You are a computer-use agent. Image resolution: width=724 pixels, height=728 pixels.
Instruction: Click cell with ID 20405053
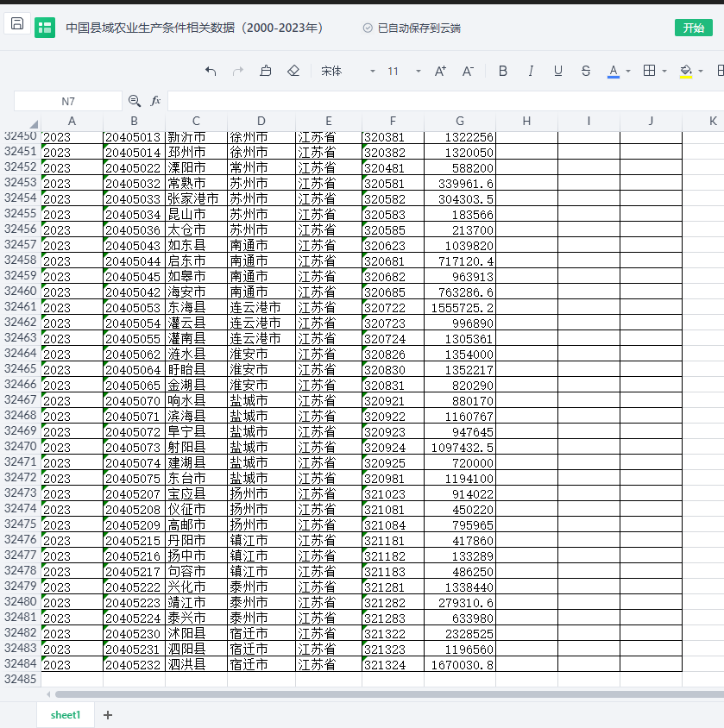[x=134, y=307]
